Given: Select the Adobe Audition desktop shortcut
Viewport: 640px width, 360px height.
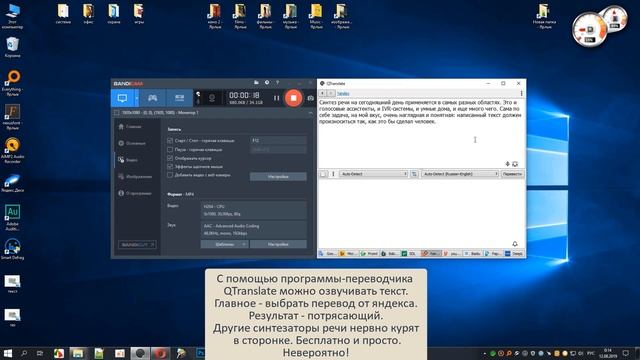Looking at the screenshot, I should coord(12,218).
